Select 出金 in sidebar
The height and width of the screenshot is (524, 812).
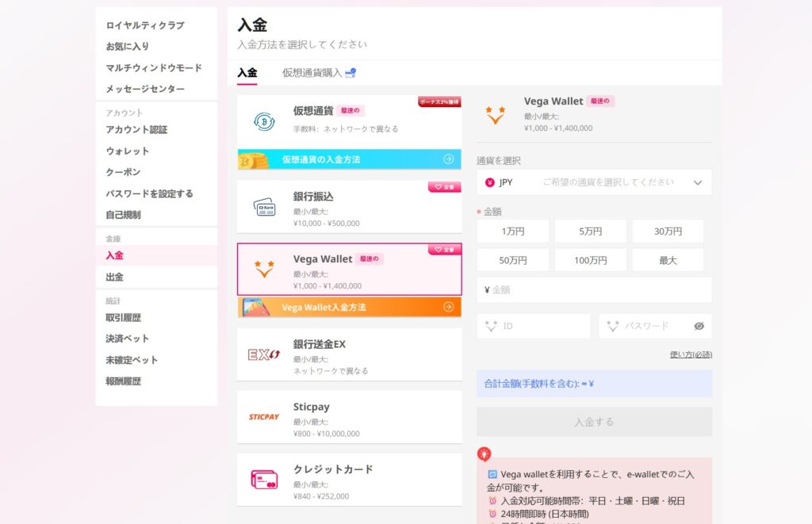(114, 277)
